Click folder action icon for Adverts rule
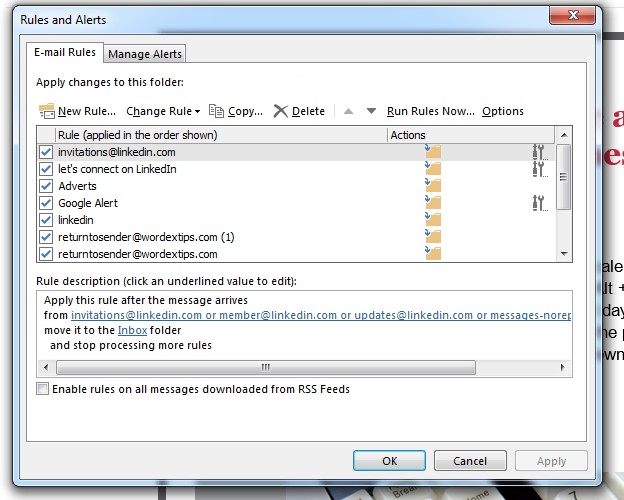 click(433, 186)
